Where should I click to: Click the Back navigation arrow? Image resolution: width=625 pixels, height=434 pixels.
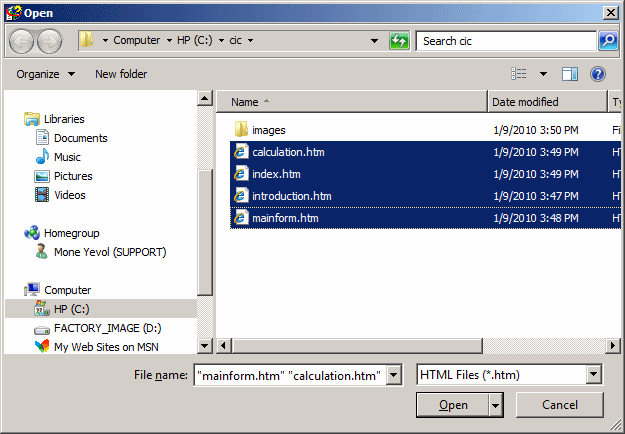[x=21, y=41]
